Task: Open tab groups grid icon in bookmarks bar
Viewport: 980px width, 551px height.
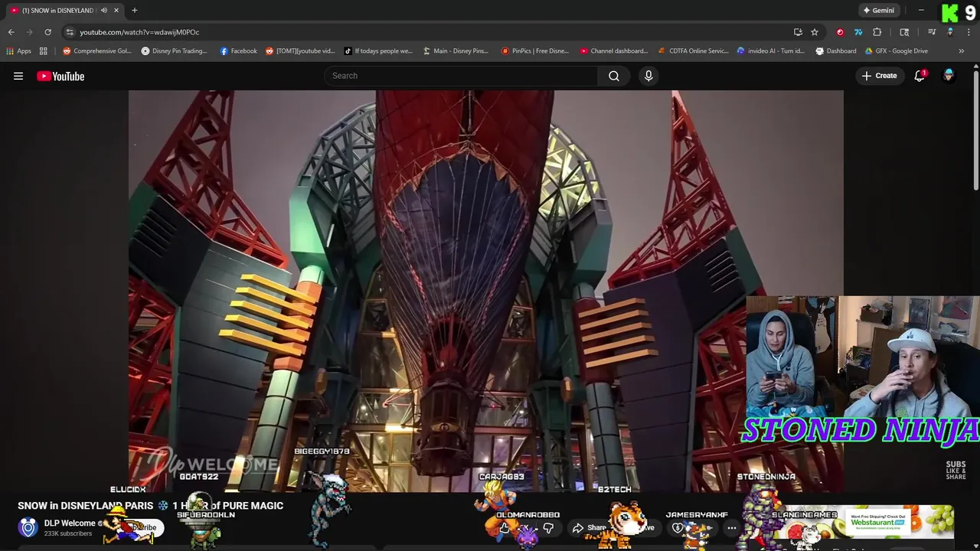Action: coord(44,51)
